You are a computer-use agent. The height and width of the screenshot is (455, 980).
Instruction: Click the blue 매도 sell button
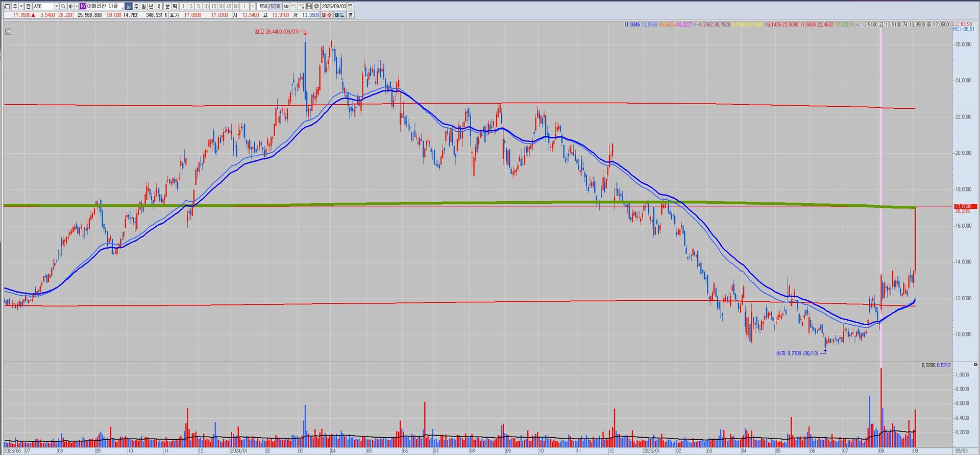[x=339, y=15]
